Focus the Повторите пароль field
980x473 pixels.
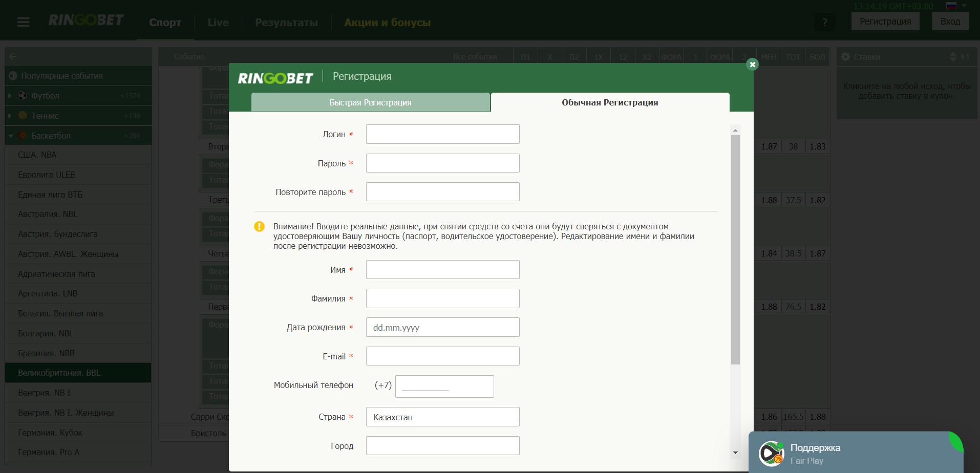(443, 191)
